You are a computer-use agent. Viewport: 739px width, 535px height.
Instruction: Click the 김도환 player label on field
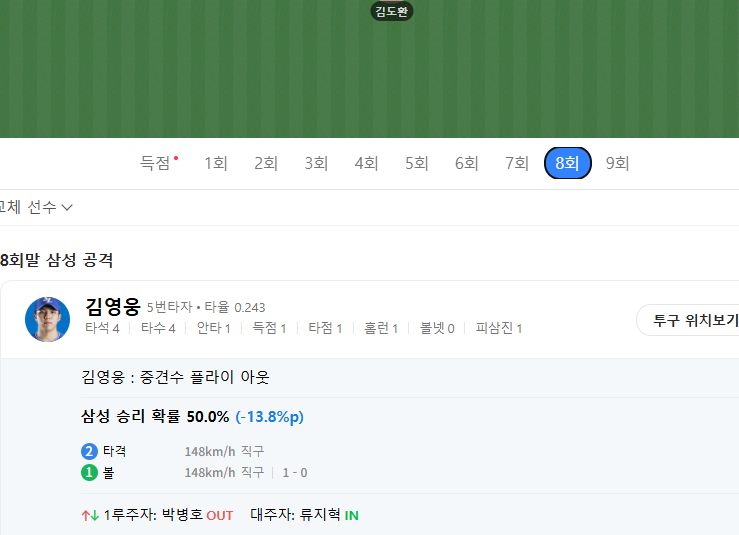392,11
